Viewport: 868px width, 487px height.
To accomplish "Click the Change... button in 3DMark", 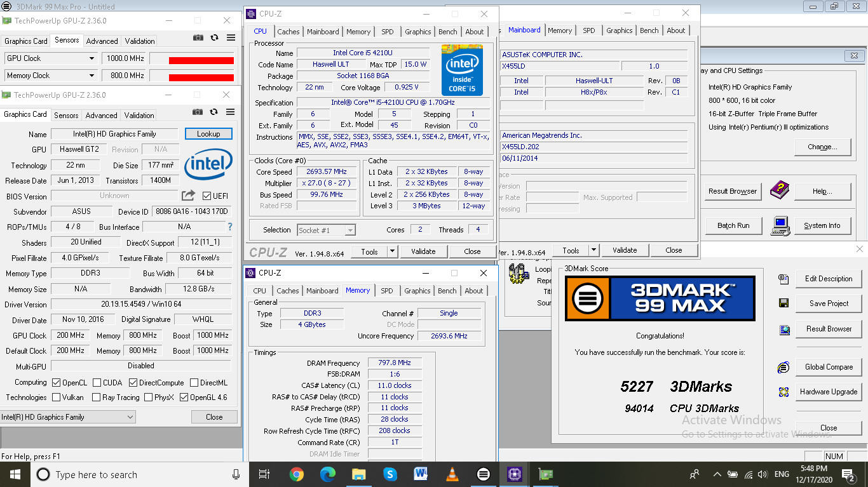I will coord(822,147).
